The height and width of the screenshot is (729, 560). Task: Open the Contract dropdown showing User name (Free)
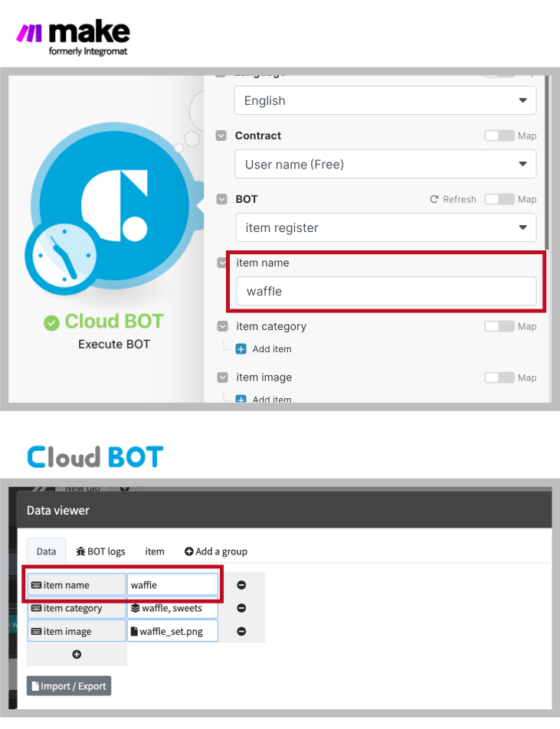(x=385, y=164)
